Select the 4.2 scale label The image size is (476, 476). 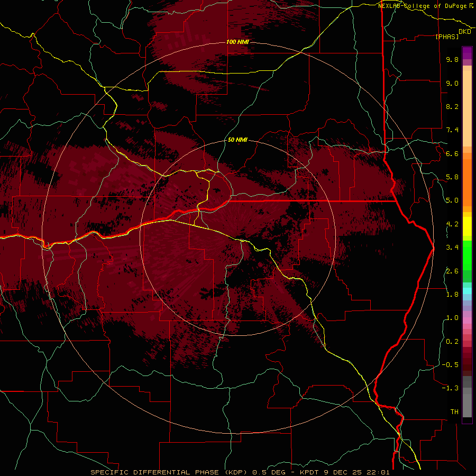452,224
